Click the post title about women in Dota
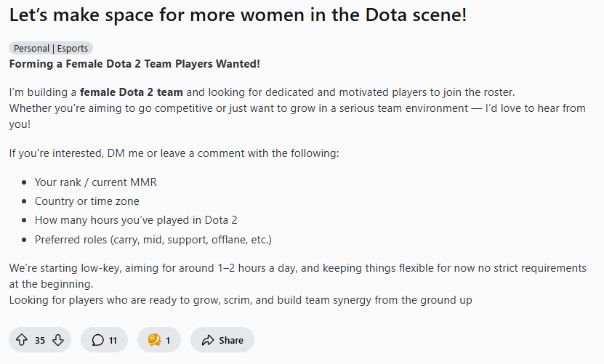604x364 pixels. click(x=238, y=15)
